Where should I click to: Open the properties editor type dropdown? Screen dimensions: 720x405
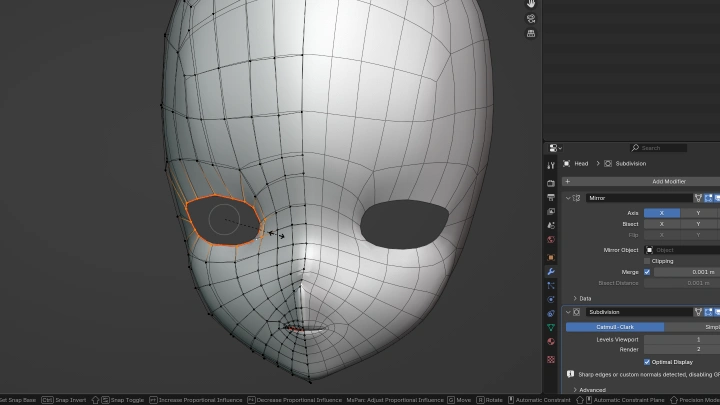tap(556, 148)
